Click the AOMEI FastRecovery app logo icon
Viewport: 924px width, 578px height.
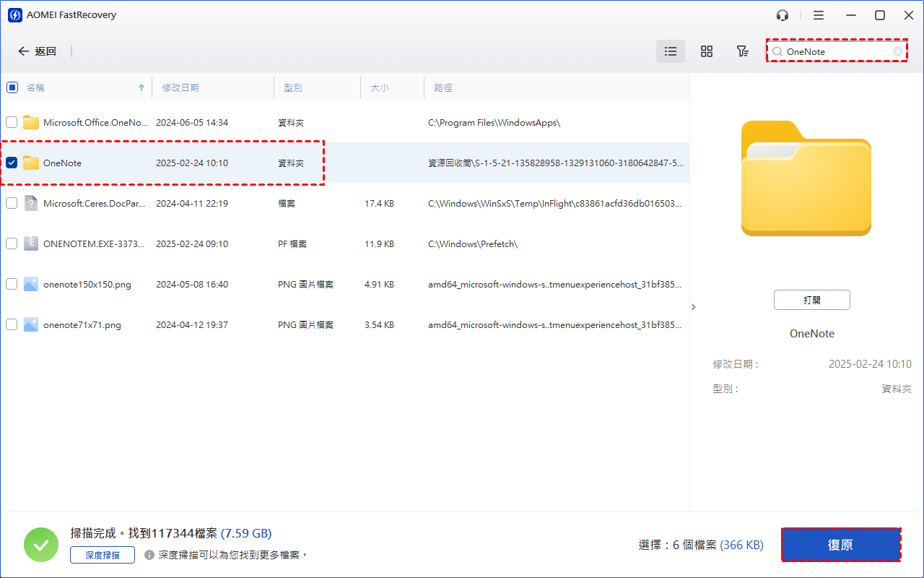coord(15,15)
